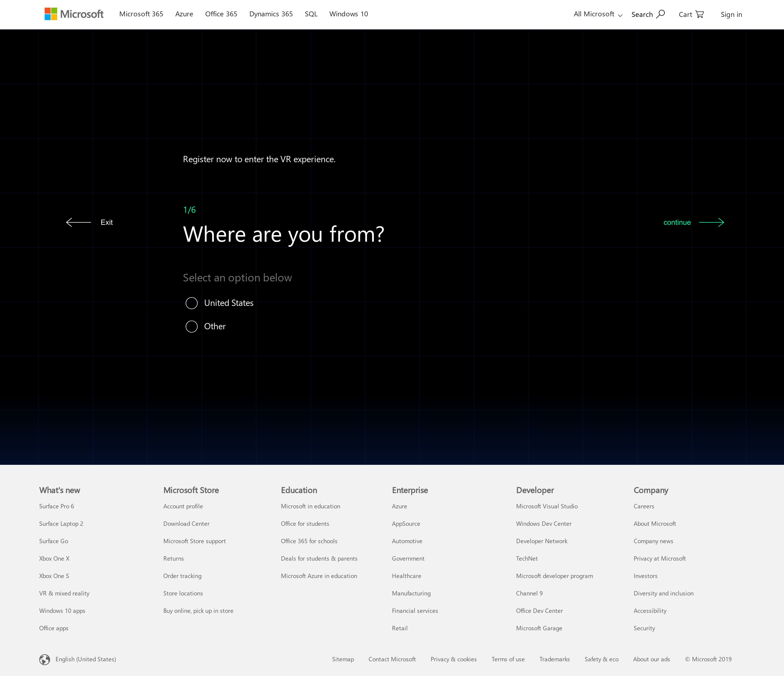Select the Other radio option

(x=191, y=327)
